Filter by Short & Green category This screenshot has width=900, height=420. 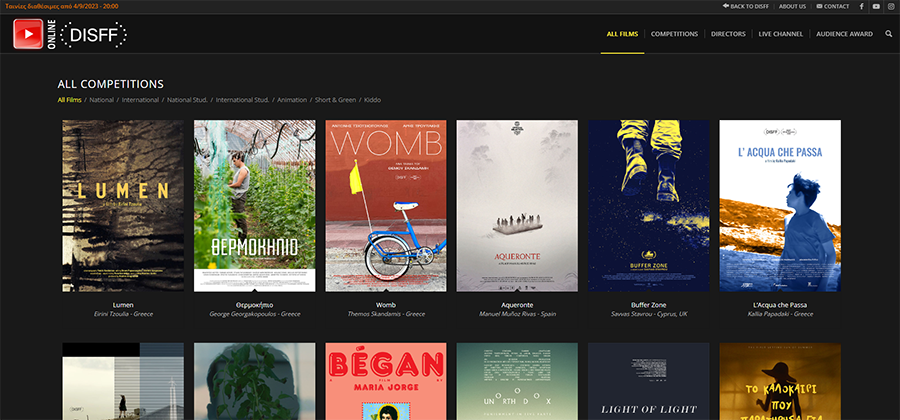pyautogui.click(x=335, y=100)
